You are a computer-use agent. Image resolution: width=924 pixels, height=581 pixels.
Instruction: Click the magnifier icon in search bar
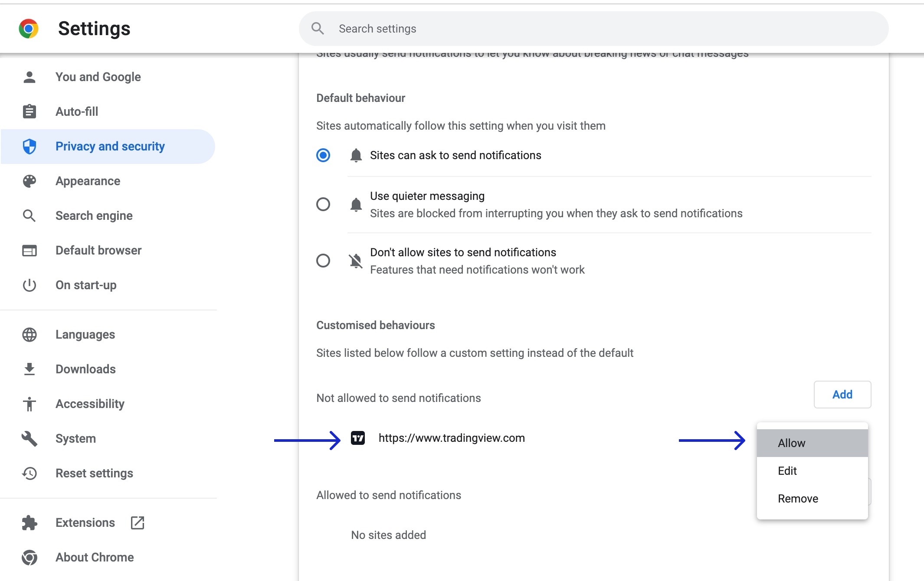click(x=318, y=29)
